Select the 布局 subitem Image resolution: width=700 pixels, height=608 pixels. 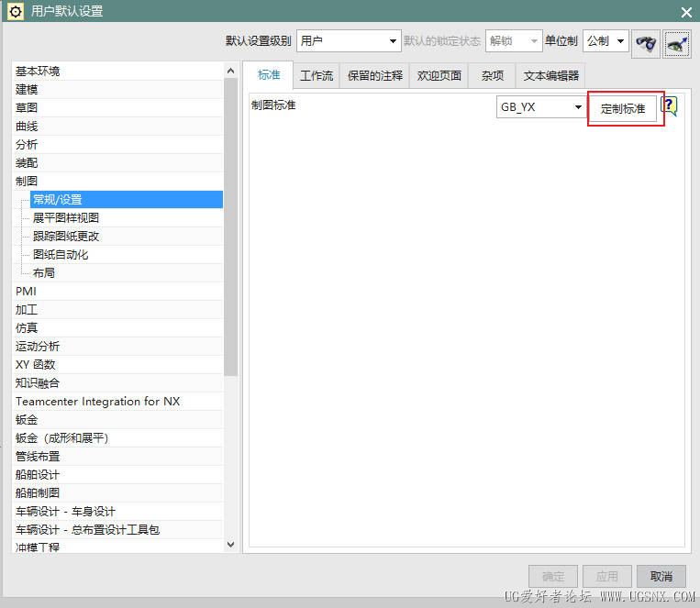(127, 272)
